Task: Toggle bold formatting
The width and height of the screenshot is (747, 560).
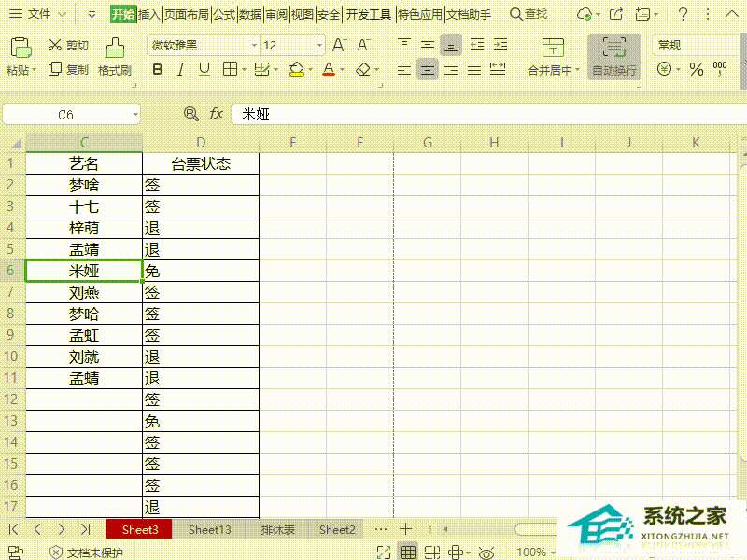Action: [158, 68]
